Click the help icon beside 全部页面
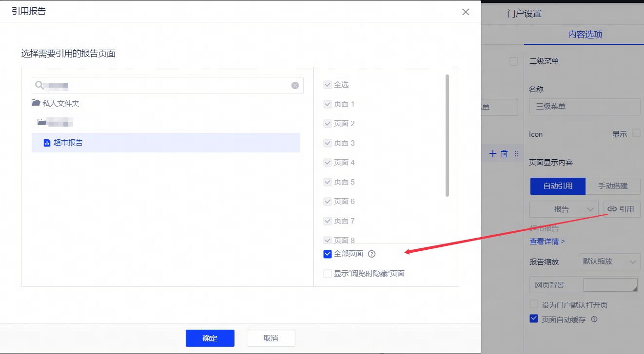Screen dimensions: 644x354 click(x=371, y=254)
